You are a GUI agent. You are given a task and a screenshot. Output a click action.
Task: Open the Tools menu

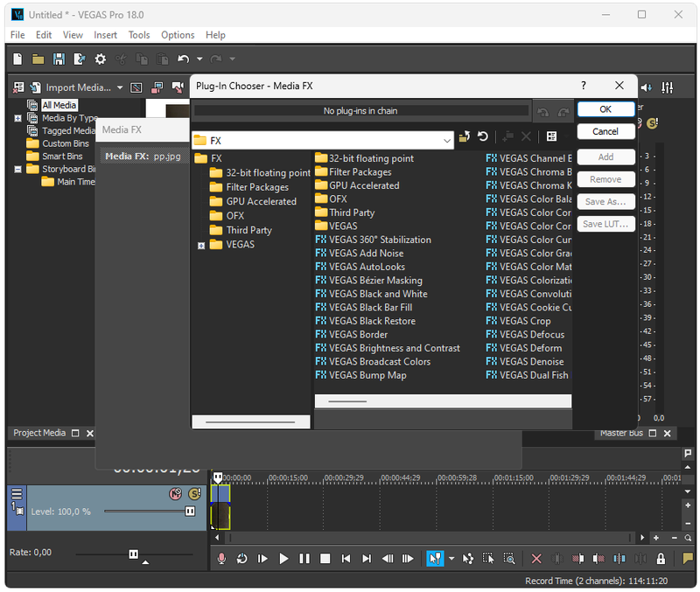click(139, 35)
